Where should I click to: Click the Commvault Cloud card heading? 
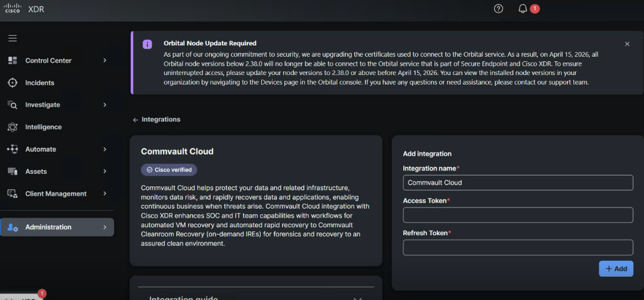point(177,151)
